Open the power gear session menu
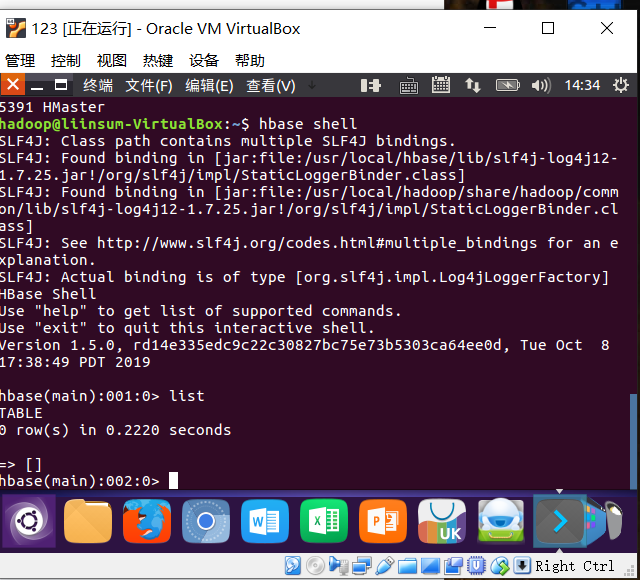This screenshot has width=640, height=580. 621,85
